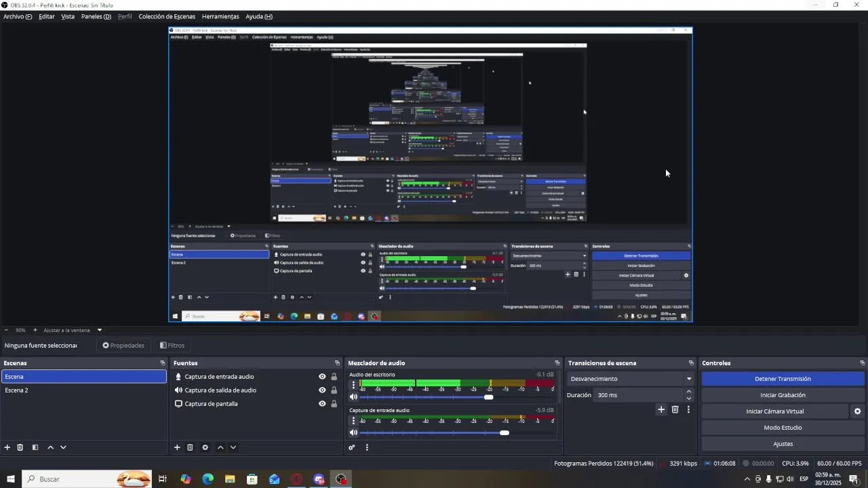
Task: Open Editar menu
Action: coord(47,16)
